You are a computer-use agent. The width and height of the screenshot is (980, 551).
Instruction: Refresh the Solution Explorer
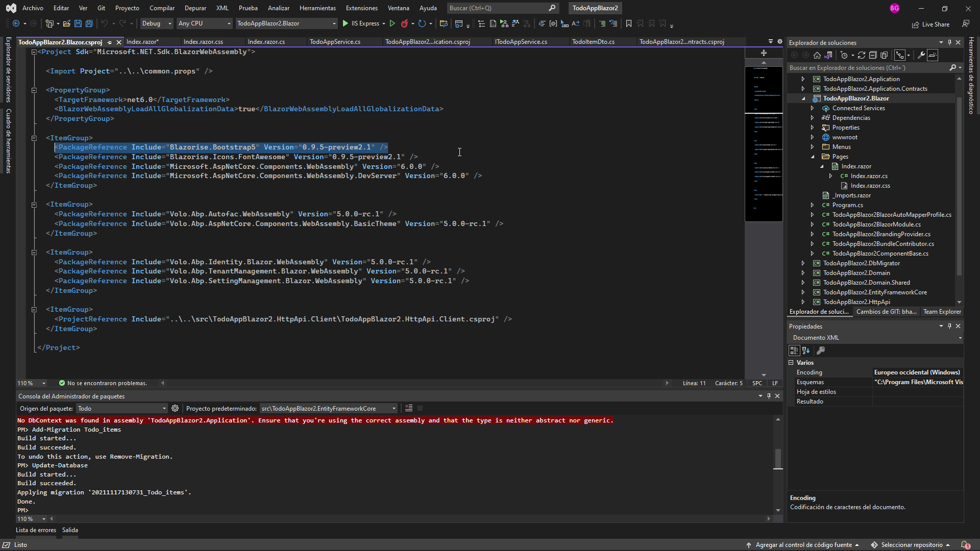coord(862,55)
